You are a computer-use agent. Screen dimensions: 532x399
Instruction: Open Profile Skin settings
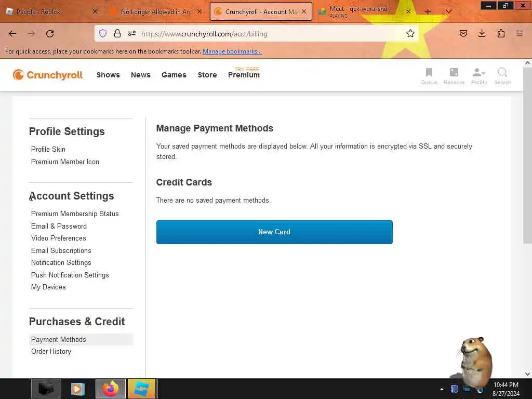point(48,149)
